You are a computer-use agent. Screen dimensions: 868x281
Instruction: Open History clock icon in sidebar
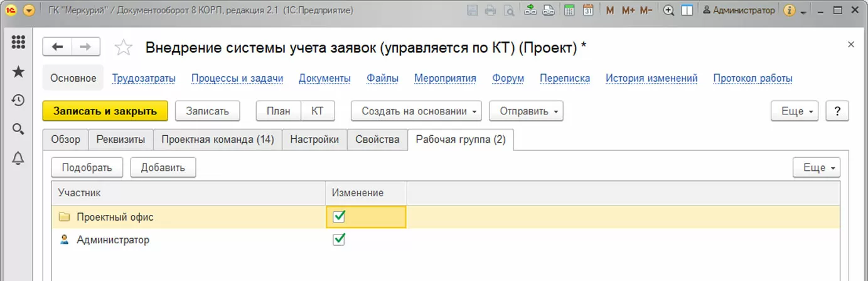point(18,101)
